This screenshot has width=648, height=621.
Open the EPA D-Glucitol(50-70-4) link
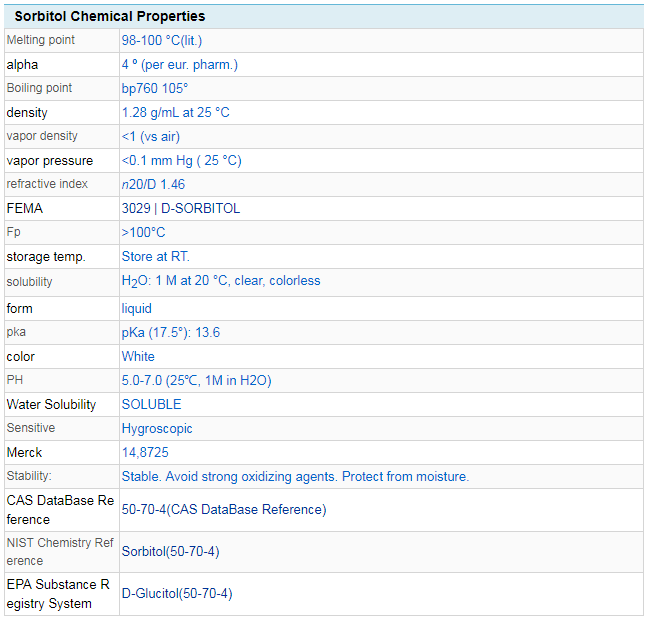(176, 593)
